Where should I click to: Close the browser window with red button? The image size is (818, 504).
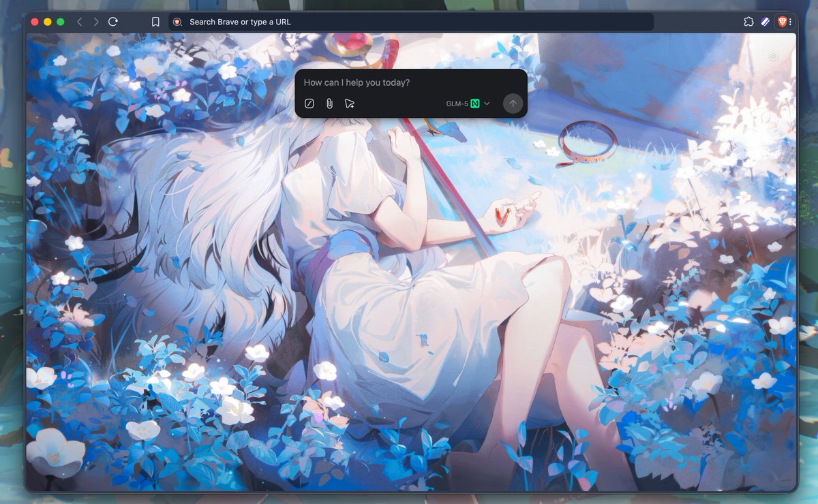point(35,22)
